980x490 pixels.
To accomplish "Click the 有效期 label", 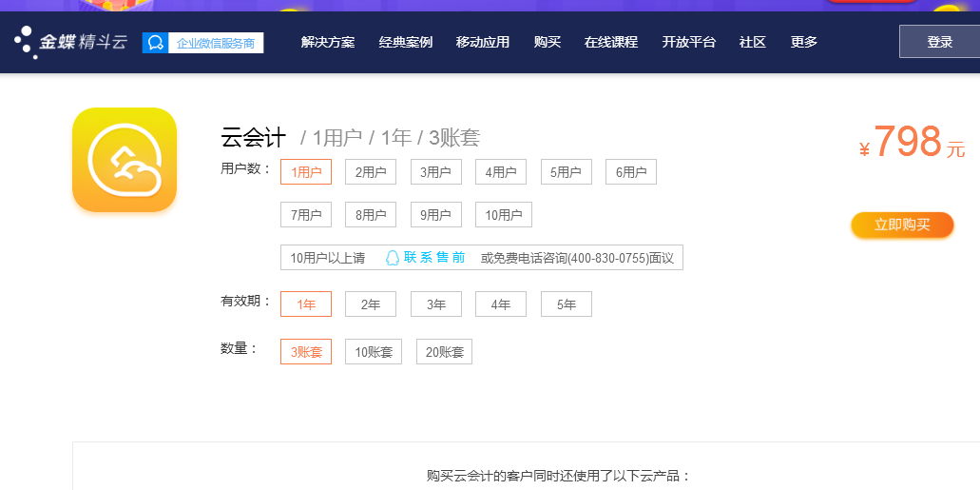I will pyautogui.click(x=246, y=301).
